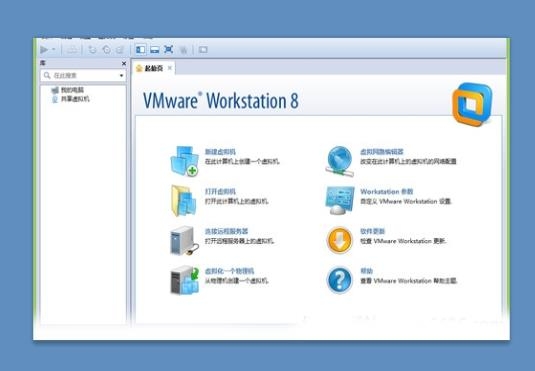Click the library search input field
This screenshot has width=535, height=371.
pos(84,75)
